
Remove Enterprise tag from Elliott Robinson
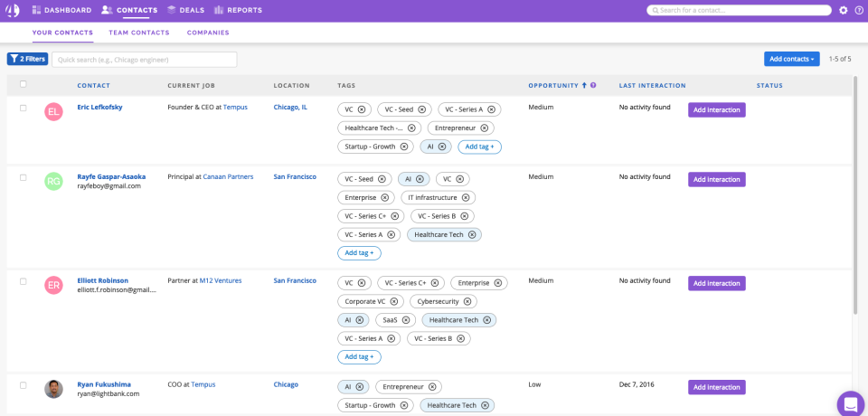pyautogui.click(x=497, y=283)
